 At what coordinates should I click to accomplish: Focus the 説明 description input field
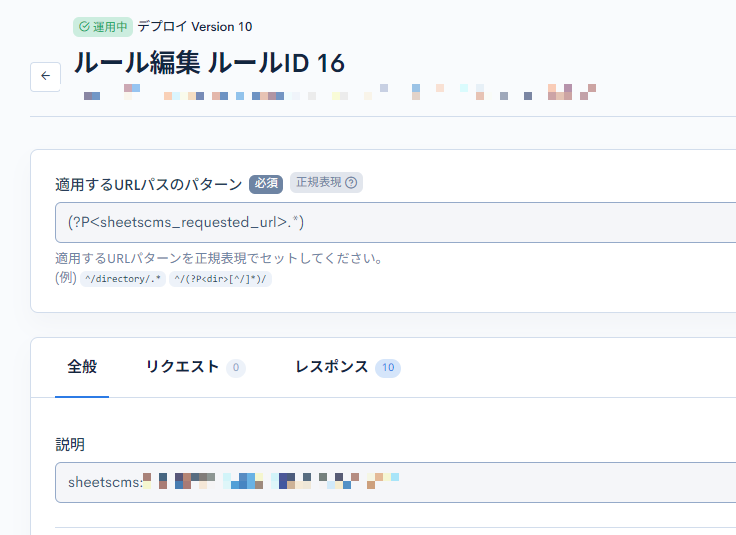click(395, 482)
